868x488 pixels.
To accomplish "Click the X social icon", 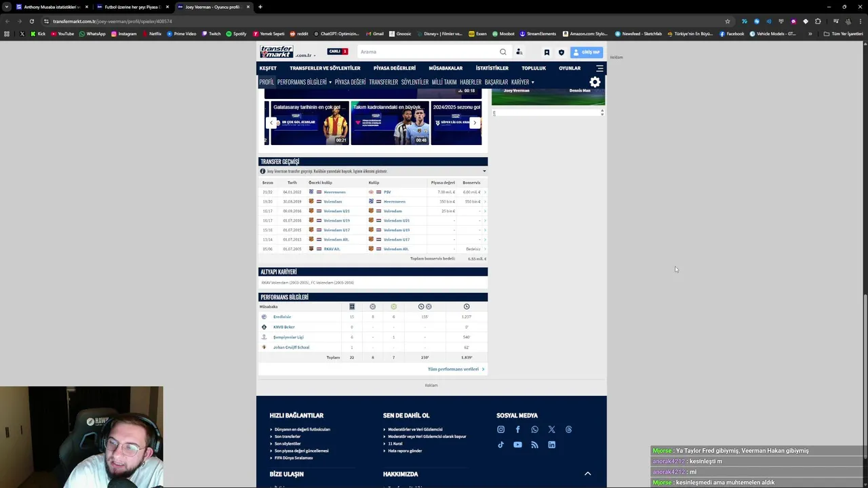I will 551,429.
